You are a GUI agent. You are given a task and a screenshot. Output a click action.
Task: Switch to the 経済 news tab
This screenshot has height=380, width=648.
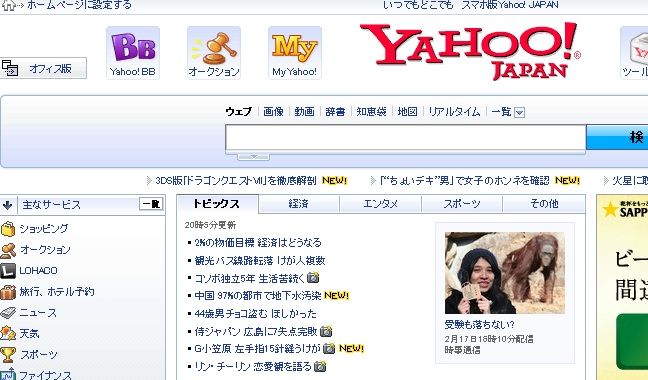coord(298,204)
